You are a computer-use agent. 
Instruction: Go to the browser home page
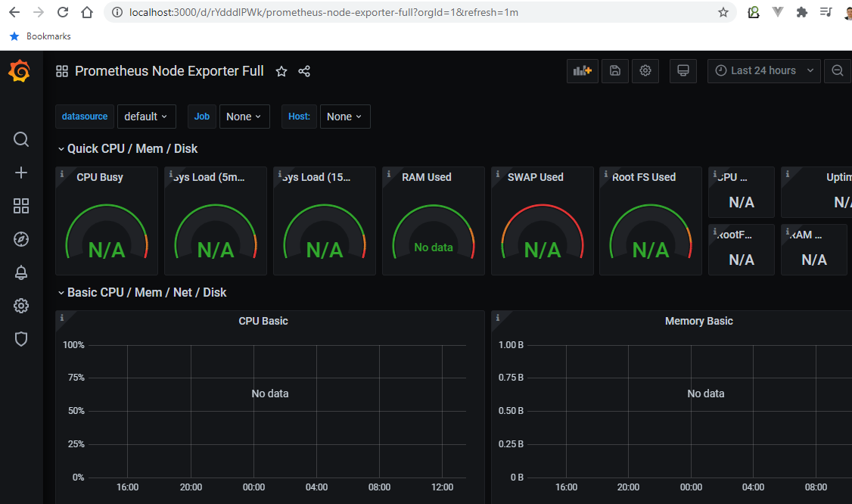87,12
